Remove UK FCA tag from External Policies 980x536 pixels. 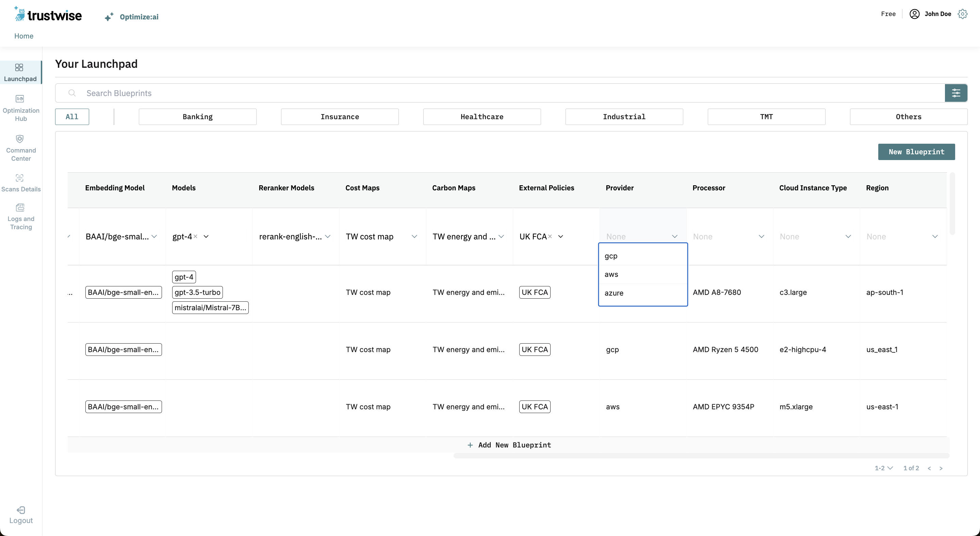(x=550, y=236)
